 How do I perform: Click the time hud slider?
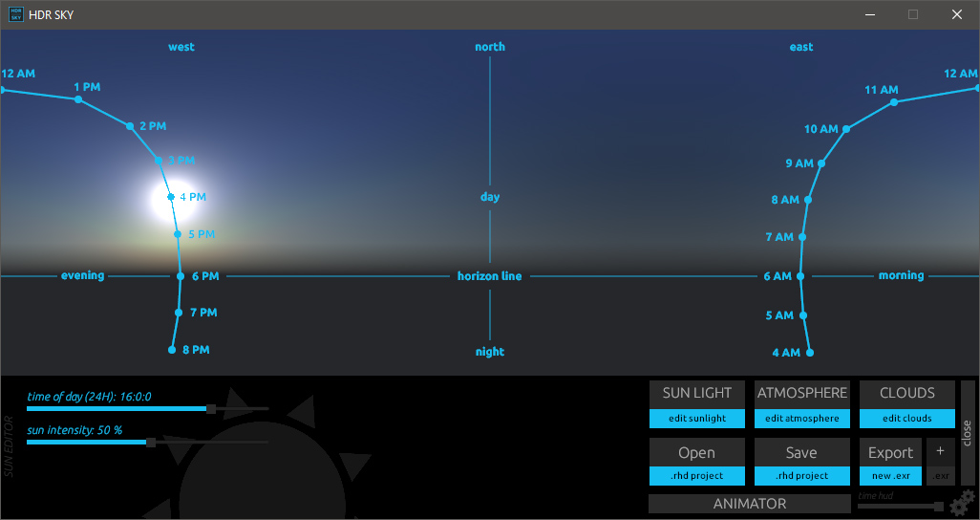(901, 506)
